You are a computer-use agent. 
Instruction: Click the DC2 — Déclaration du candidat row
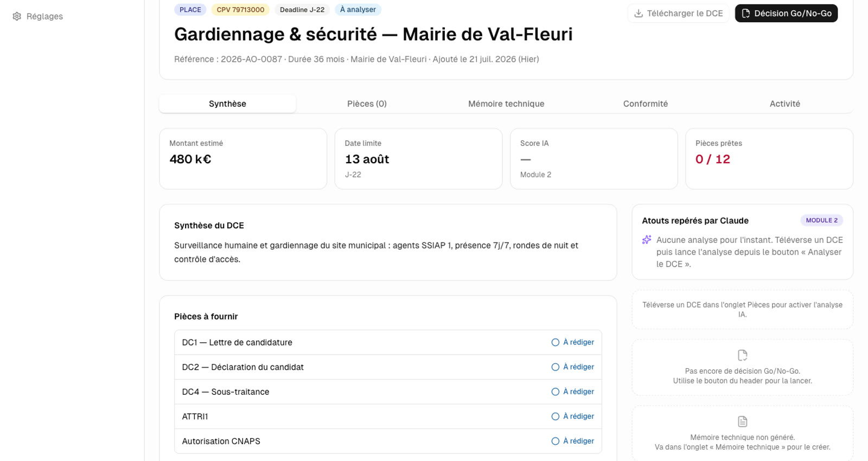tap(388, 367)
